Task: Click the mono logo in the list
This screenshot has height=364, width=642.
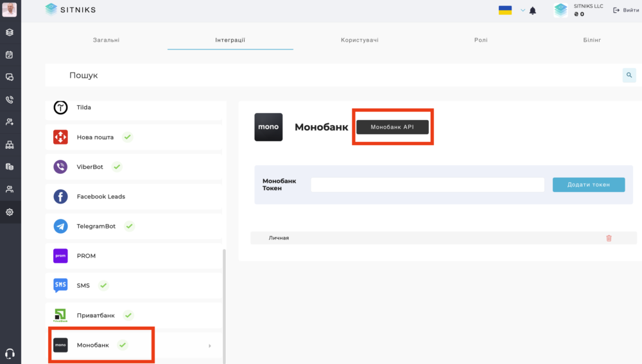Action: tap(60, 345)
